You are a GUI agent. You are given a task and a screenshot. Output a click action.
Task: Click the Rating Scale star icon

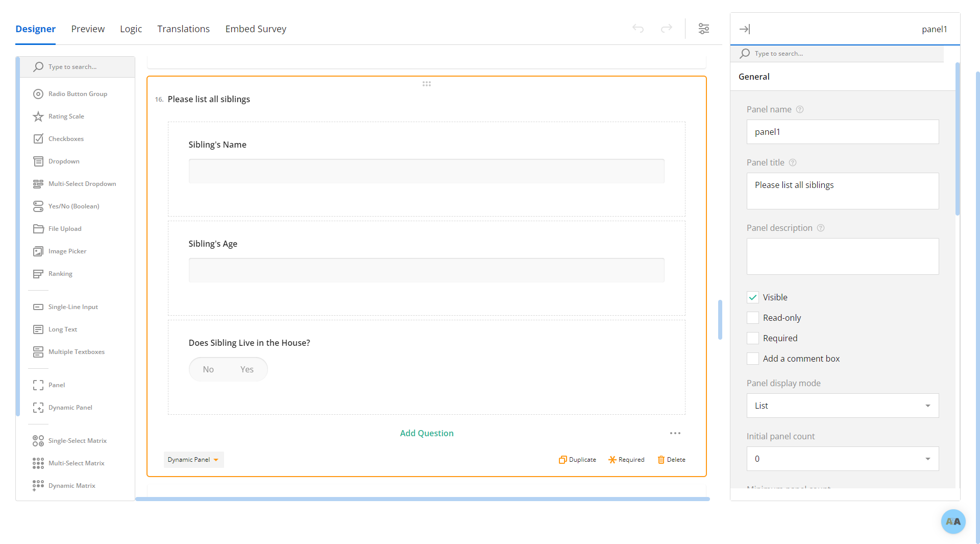coord(38,116)
